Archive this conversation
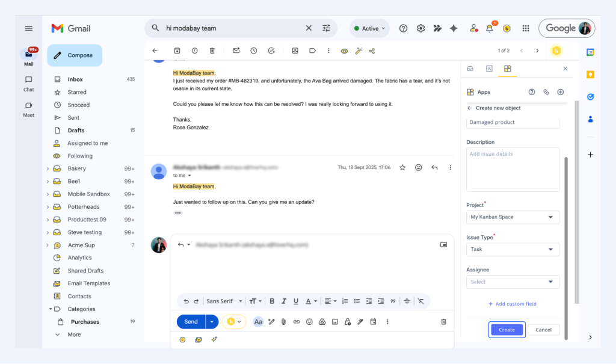 [x=177, y=51]
